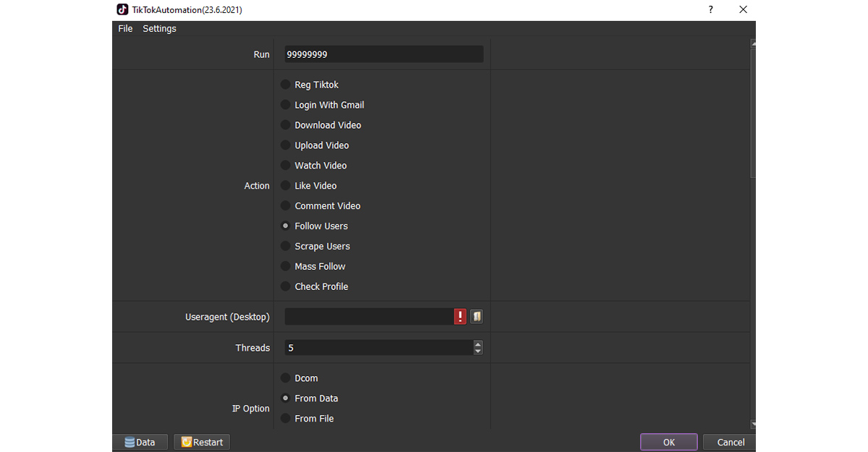Click inside the Threads number field
This screenshot has width=868, height=452.
[379, 348]
